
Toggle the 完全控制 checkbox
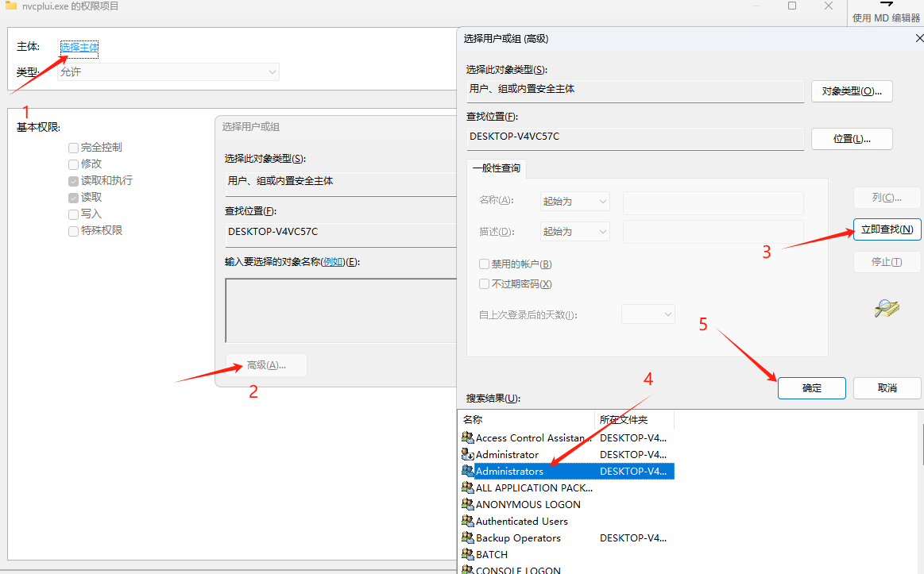click(74, 148)
